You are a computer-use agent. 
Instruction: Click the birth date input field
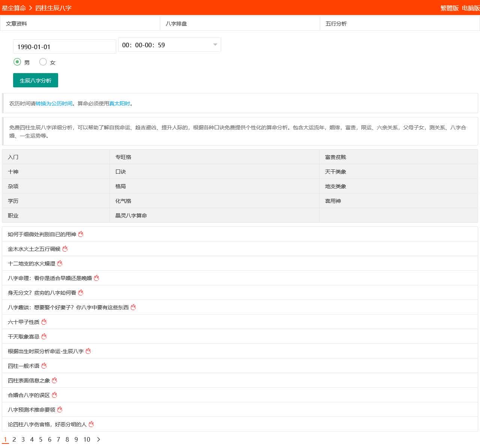coord(64,47)
